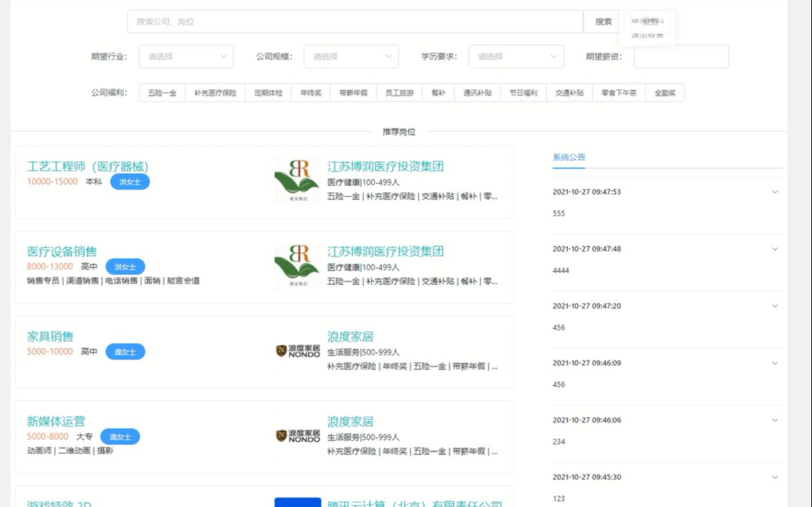Select the 年终奖 benefit filter

(311, 91)
